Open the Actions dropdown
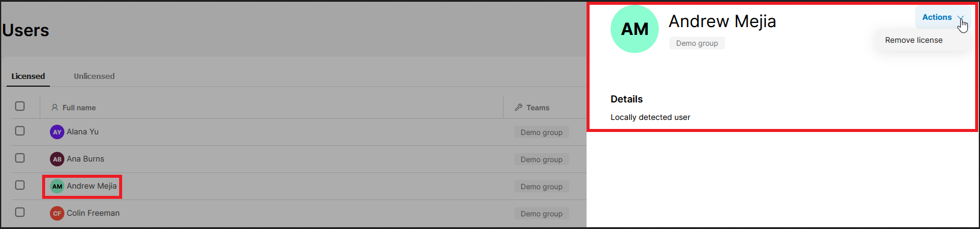The height and width of the screenshot is (229, 980). pyautogui.click(x=943, y=17)
